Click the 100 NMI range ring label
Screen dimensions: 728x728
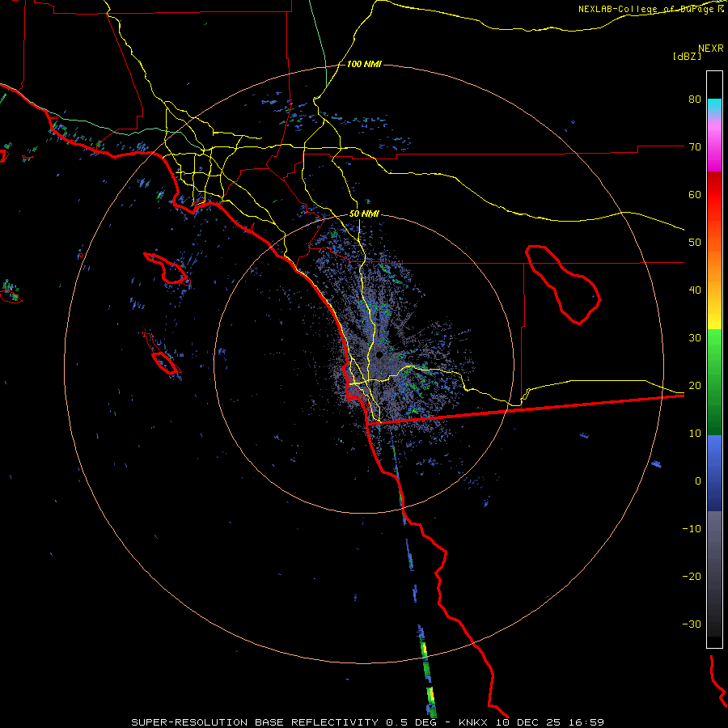(364, 64)
